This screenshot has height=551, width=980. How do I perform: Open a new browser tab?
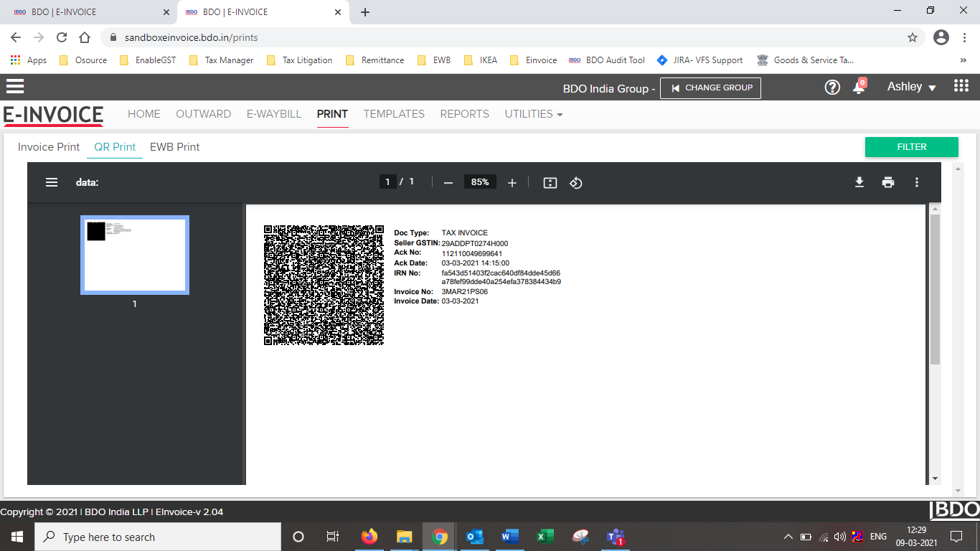click(365, 12)
